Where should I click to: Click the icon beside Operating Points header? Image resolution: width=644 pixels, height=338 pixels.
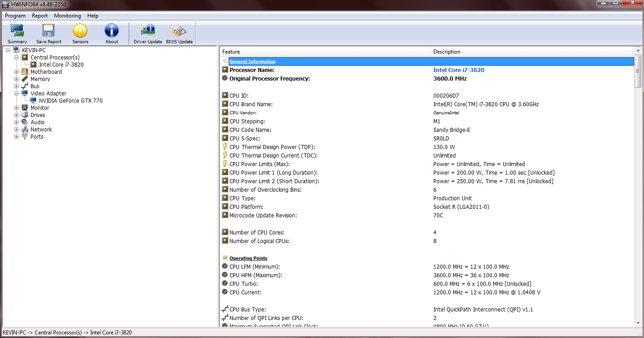coord(225,258)
